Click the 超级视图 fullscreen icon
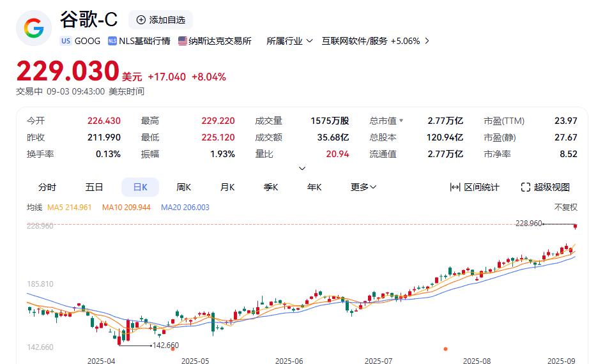This screenshot has height=364, width=589. pos(526,187)
